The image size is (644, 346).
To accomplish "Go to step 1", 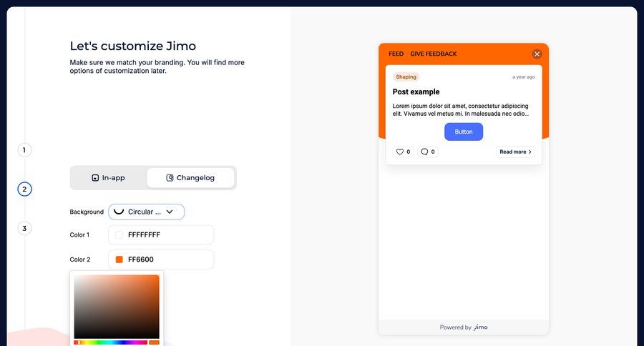I will point(24,150).
